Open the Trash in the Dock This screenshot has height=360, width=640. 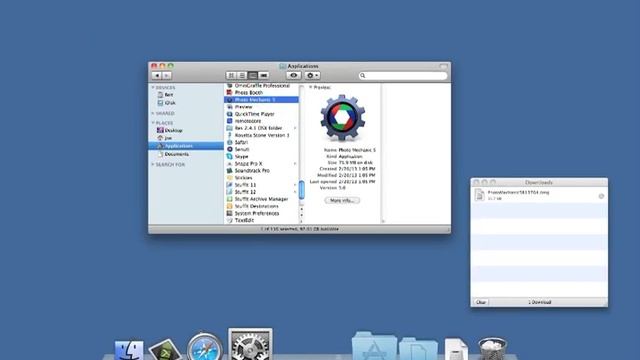[492, 349]
